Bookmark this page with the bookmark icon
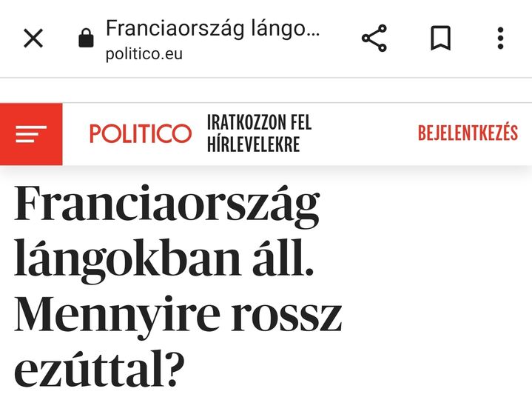The width and height of the screenshot is (532, 400). pos(440,39)
